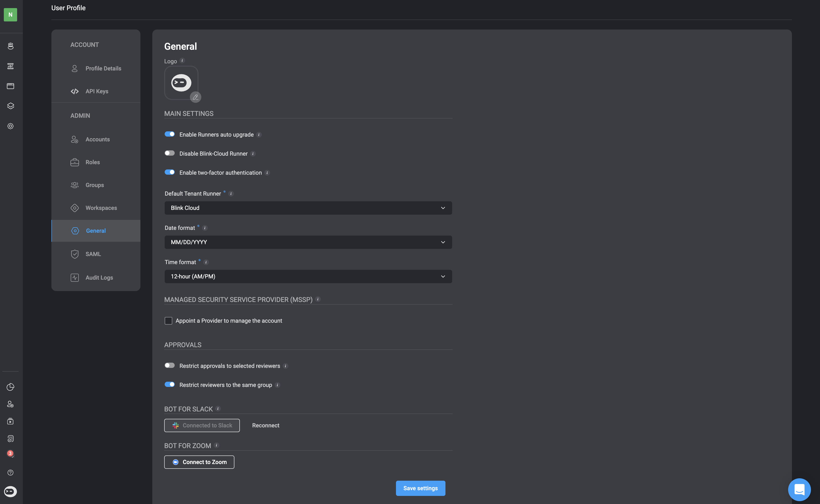Toggle Restrict approvals to selected reviewers
The image size is (820, 504).
pos(170,365)
